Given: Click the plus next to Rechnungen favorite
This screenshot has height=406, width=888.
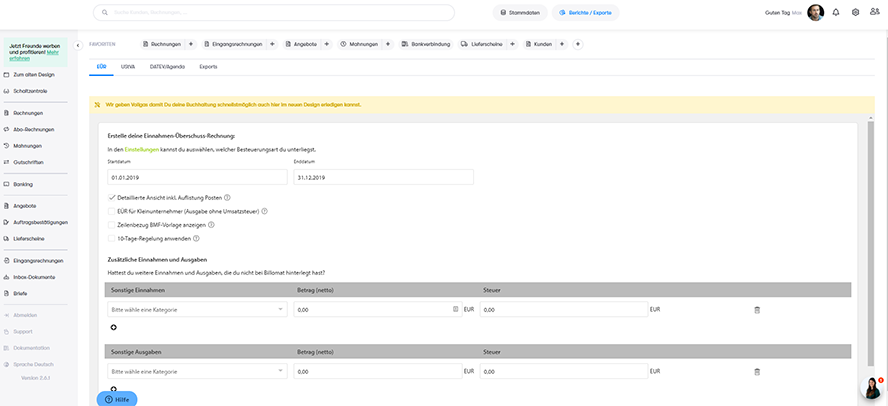Looking at the screenshot, I should click(x=191, y=45).
